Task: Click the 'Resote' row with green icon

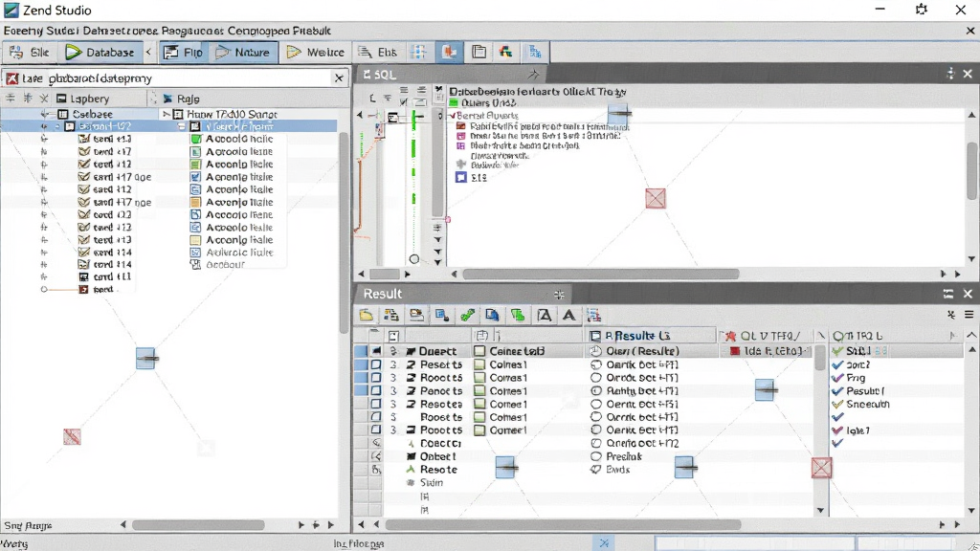Action: [438, 470]
